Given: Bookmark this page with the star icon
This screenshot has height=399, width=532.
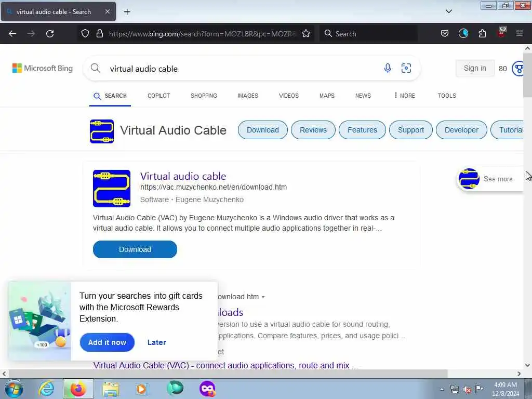Looking at the screenshot, I should click(306, 34).
